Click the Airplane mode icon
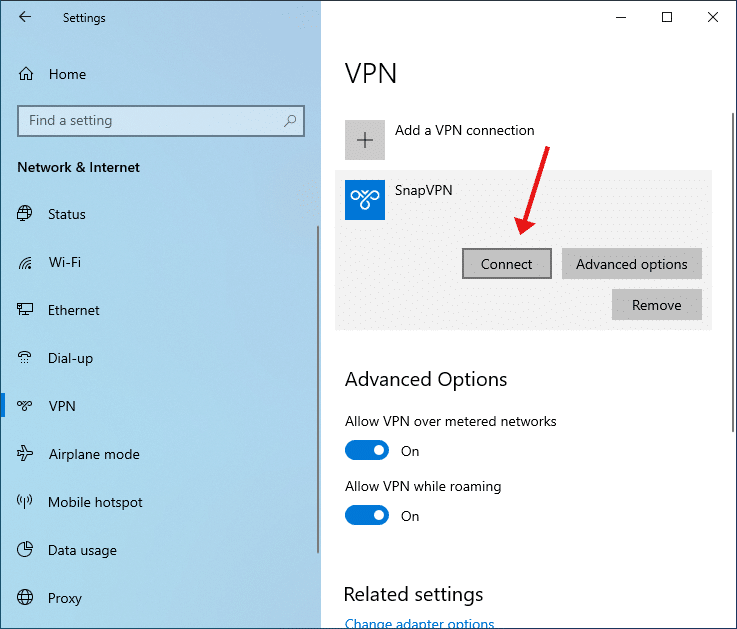 click(25, 453)
